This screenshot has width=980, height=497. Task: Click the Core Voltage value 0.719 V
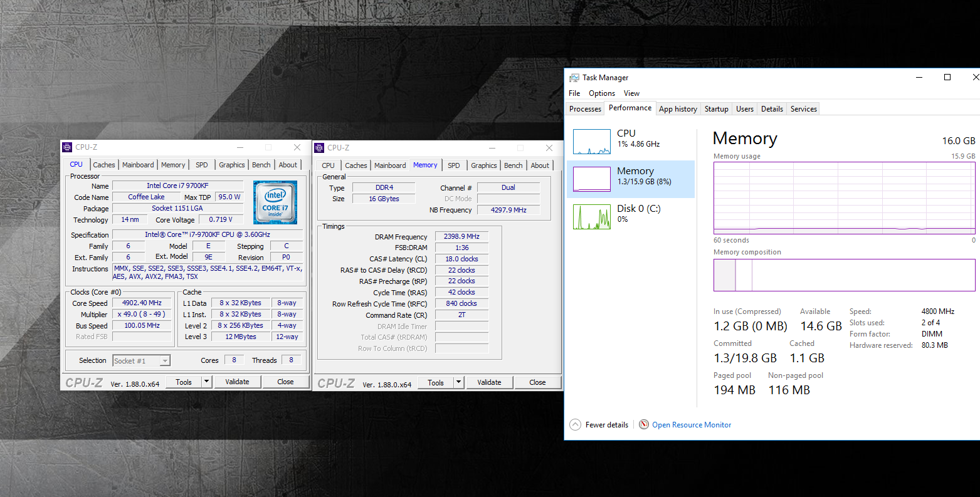(221, 219)
